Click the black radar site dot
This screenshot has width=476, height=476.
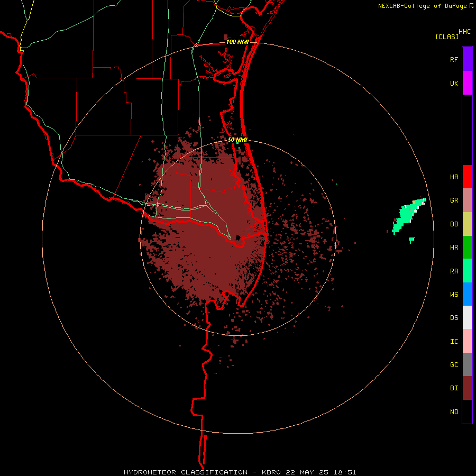237,237
